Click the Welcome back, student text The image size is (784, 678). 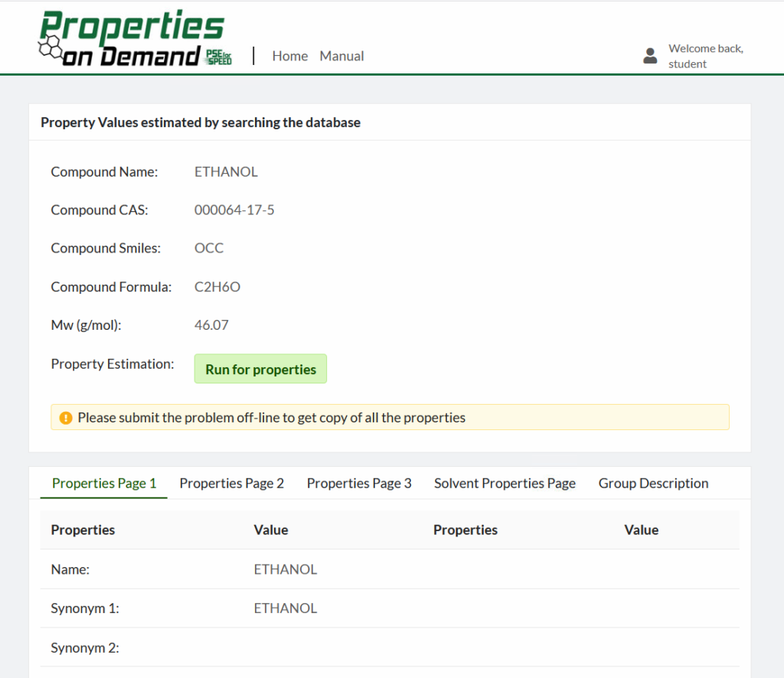(705, 56)
